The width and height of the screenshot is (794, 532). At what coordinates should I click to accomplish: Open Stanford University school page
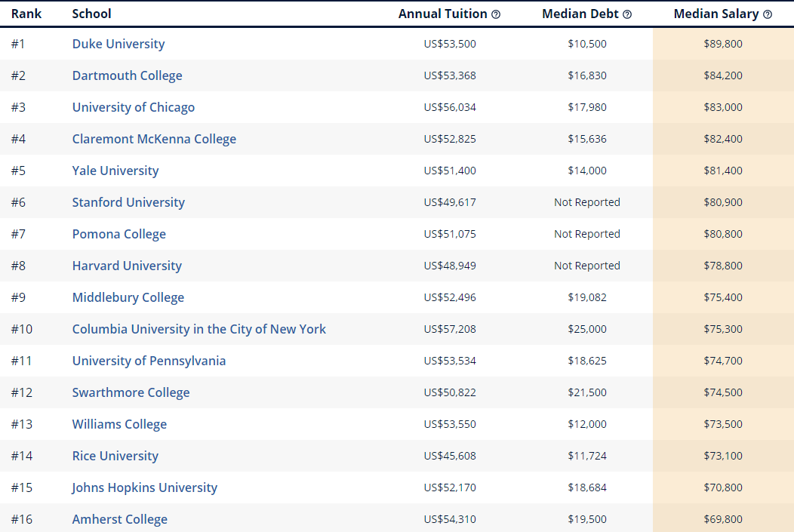pos(128,202)
